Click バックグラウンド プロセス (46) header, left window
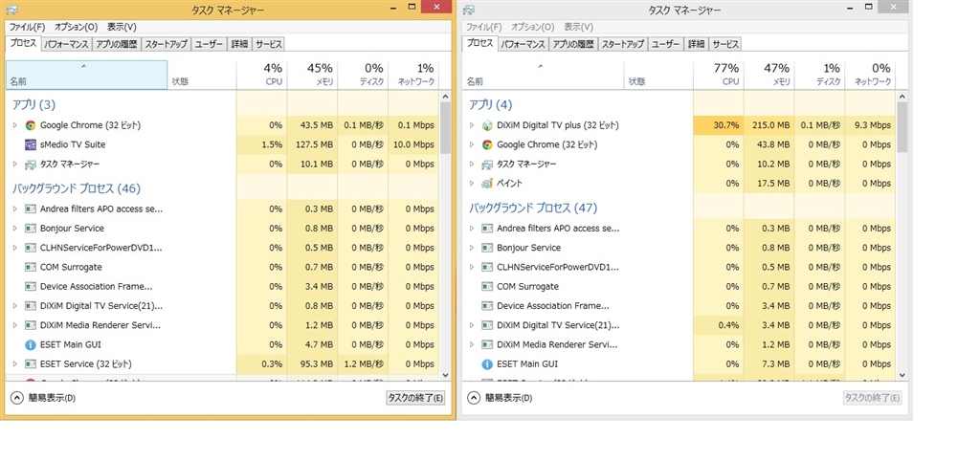The width and height of the screenshot is (980, 461). tap(75, 188)
